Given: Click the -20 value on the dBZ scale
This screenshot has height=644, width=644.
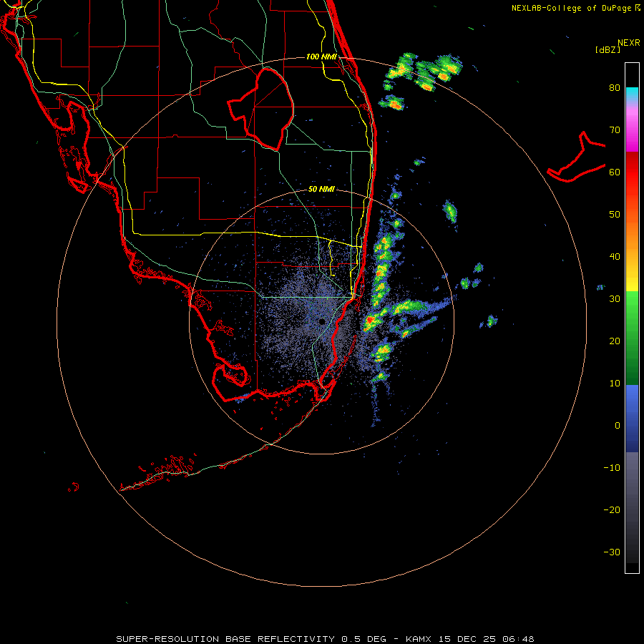Looking at the screenshot, I should tap(612, 510).
